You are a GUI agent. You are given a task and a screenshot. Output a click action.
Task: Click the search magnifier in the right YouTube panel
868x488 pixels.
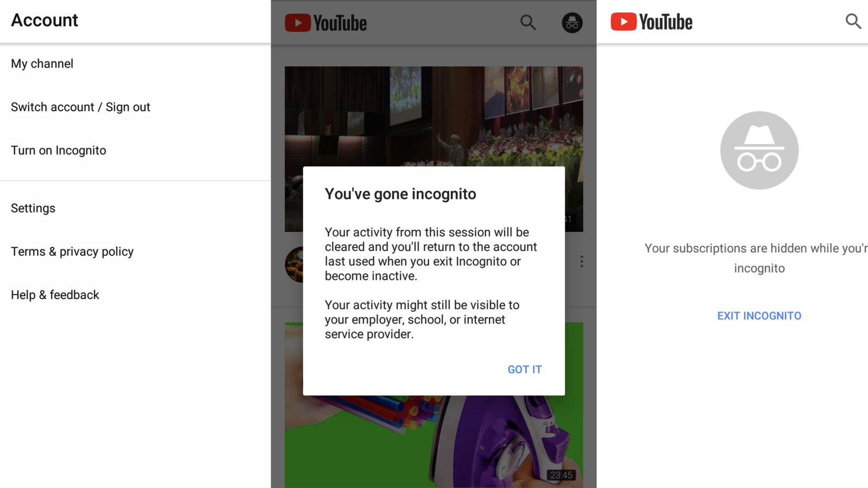[x=853, y=21]
